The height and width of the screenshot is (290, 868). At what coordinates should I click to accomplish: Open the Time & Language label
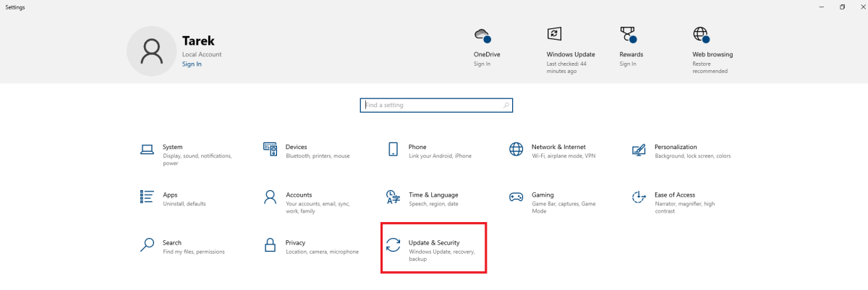point(433,195)
